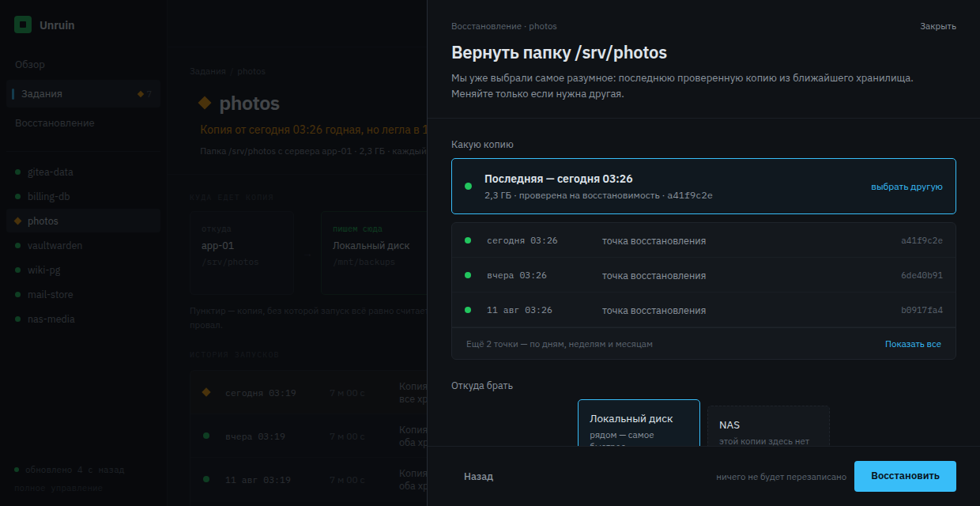Click the green dot beside nas-media

coord(18,319)
